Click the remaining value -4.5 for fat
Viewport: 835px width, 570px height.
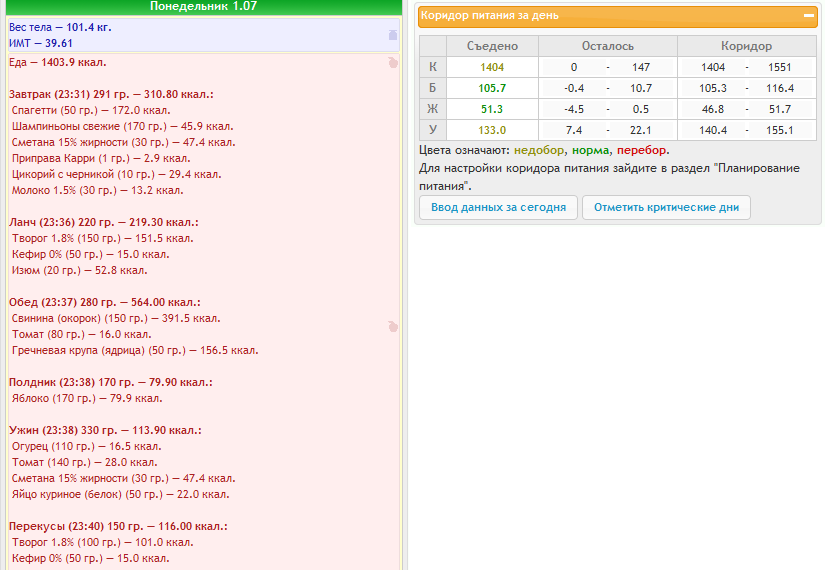(574, 109)
